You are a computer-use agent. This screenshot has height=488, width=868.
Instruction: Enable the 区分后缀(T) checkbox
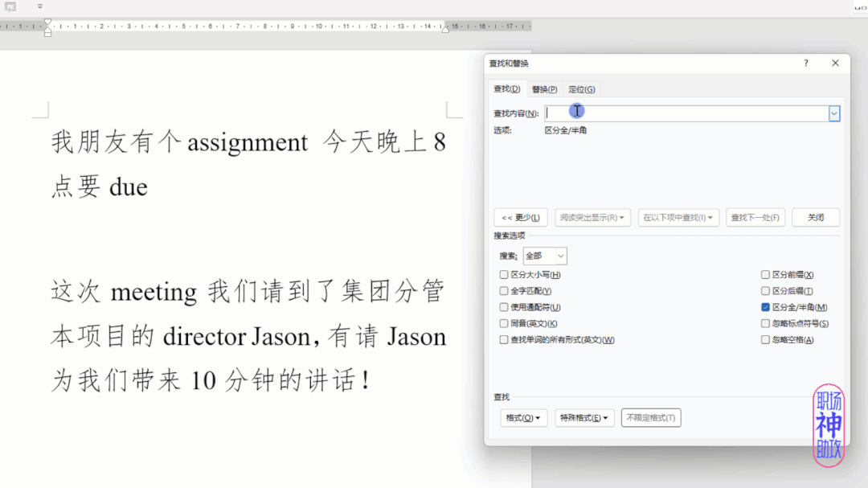click(x=765, y=291)
